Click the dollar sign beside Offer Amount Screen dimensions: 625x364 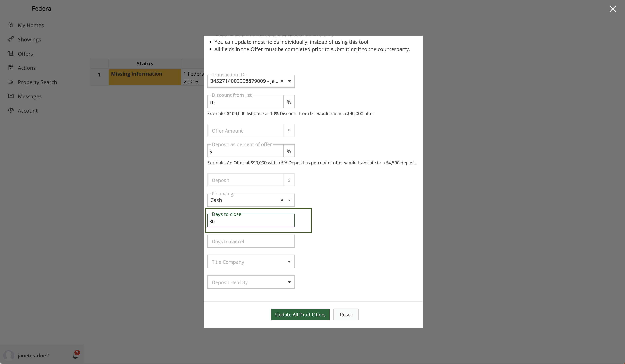(x=289, y=131)
